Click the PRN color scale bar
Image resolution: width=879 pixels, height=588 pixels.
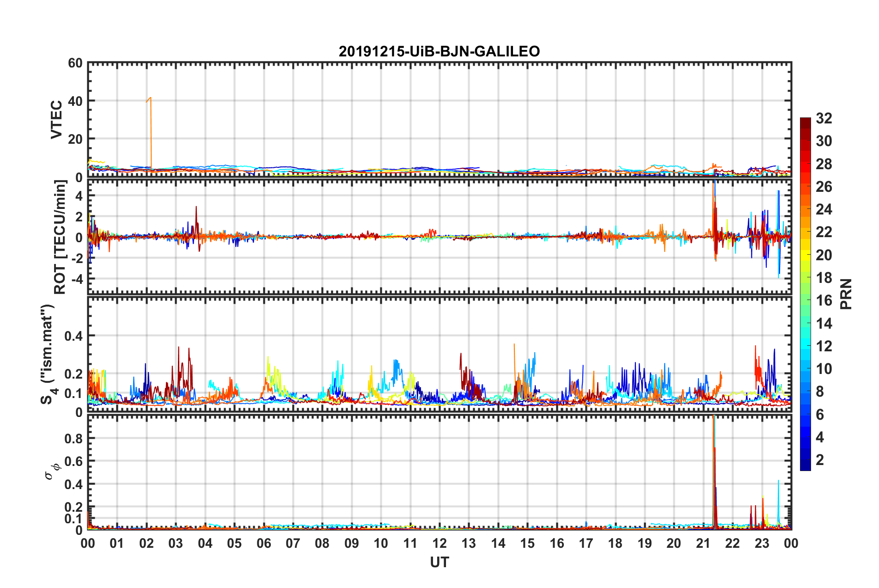(805, 294)
